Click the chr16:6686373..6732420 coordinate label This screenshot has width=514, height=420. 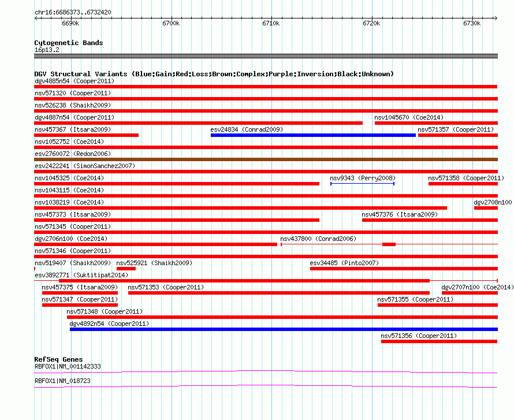point(73,12)
